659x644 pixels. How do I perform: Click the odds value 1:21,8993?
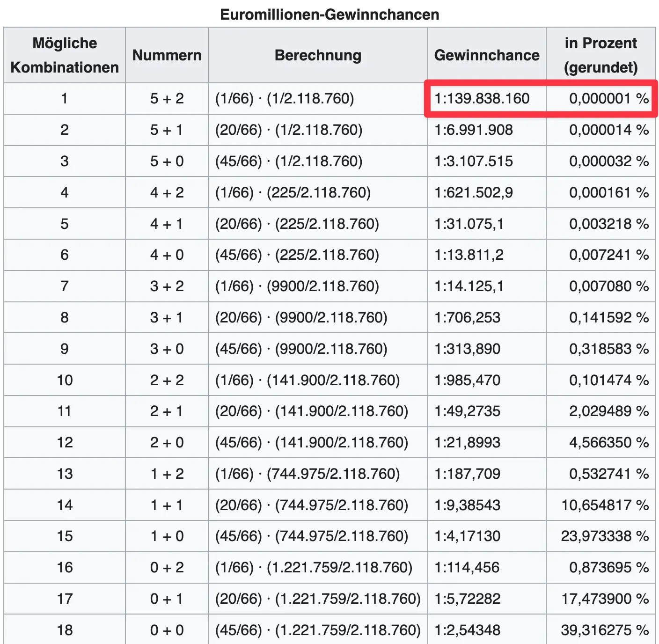[468, 443]
